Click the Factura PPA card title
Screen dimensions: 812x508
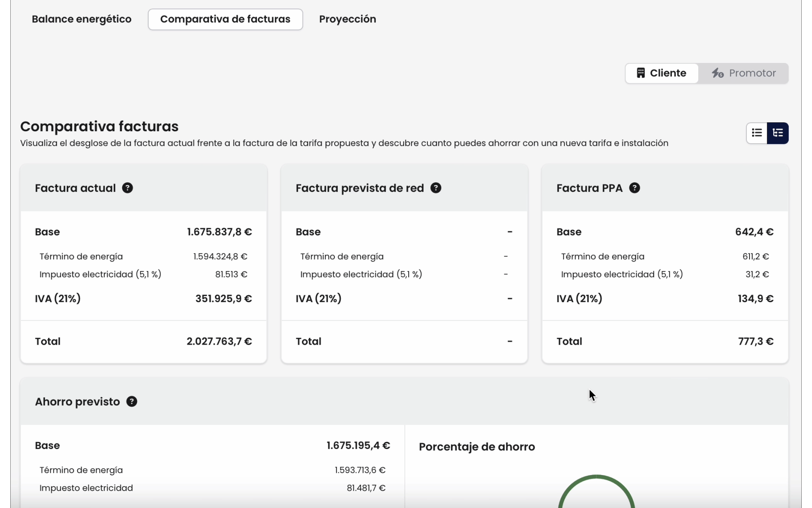pos(589,188)
